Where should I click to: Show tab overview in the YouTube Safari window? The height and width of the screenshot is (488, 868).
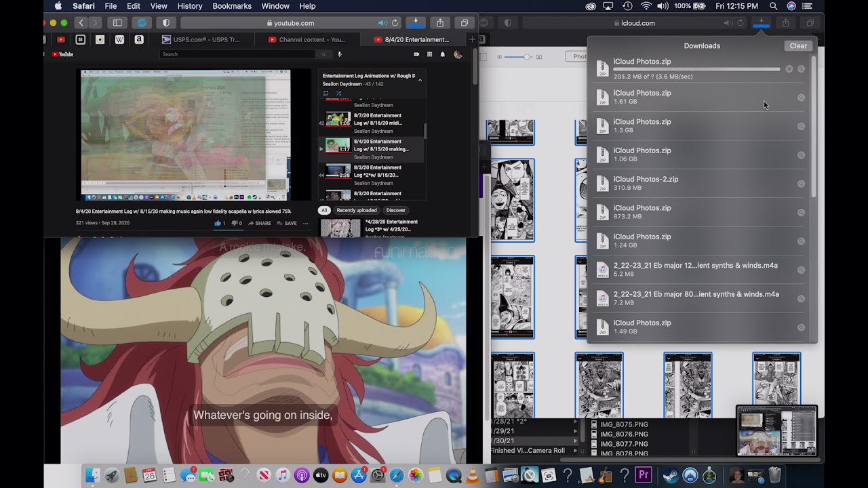(x=465, y=23)
